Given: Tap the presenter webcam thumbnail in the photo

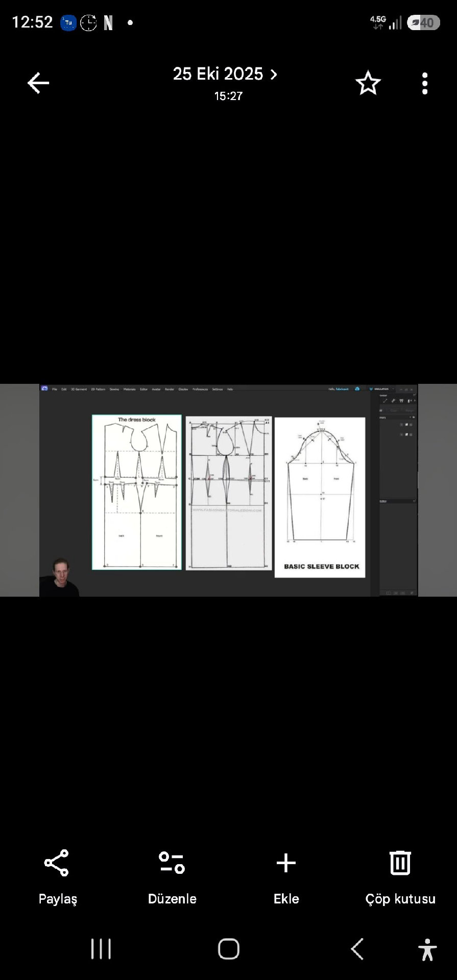Looking at the screenshot, I should (60, 577).
